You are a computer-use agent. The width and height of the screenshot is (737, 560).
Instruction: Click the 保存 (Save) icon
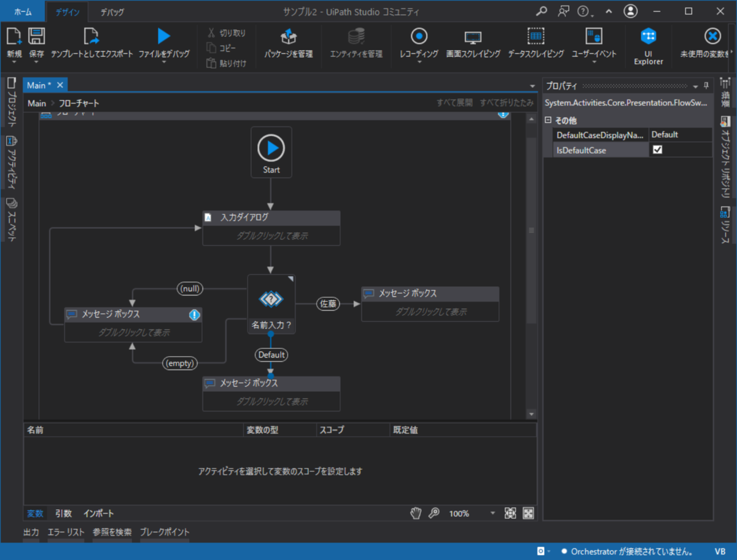pyautogui.click(x=36, y=36)
